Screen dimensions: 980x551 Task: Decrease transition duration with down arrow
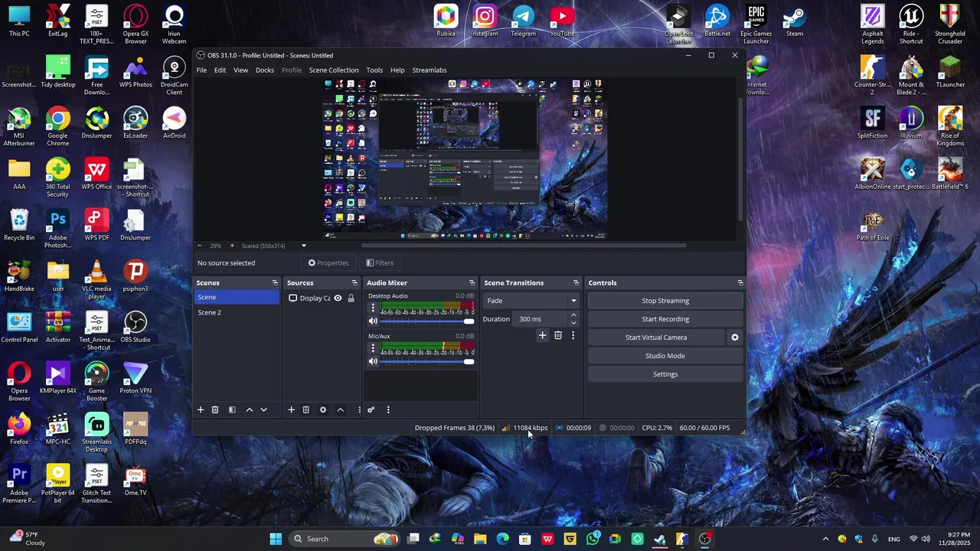coord(573,323)
